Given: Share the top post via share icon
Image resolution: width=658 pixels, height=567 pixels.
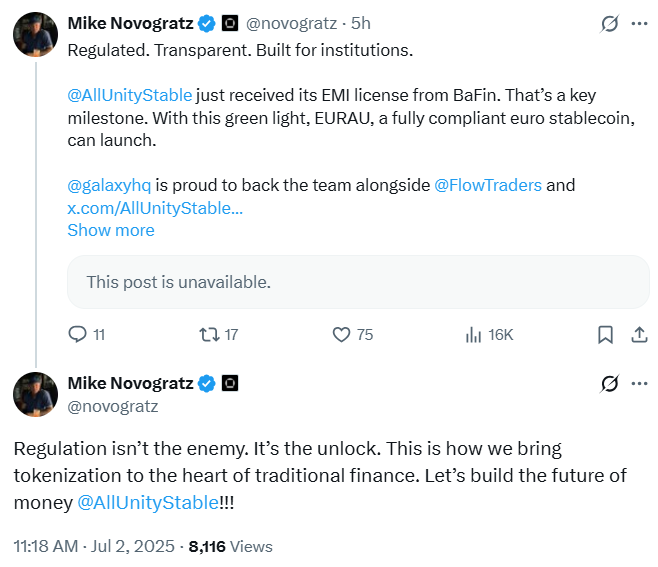Looking at the screenshot, I should tap(639, 334).
